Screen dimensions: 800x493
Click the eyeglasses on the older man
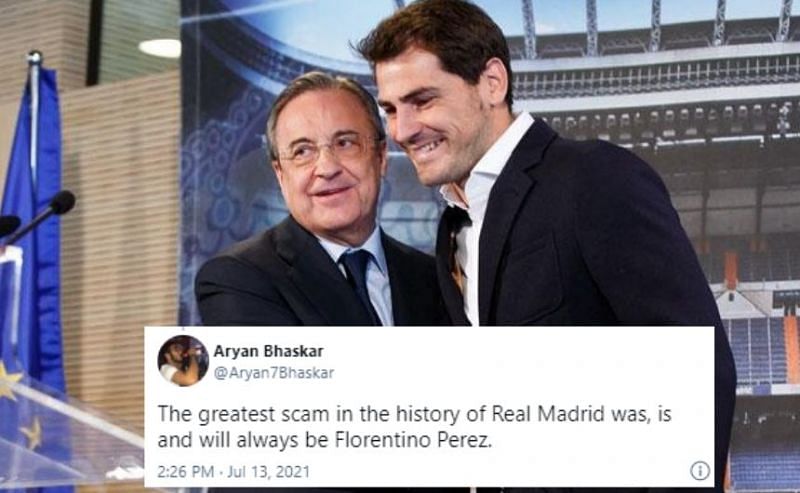click(x=329, y=149)
